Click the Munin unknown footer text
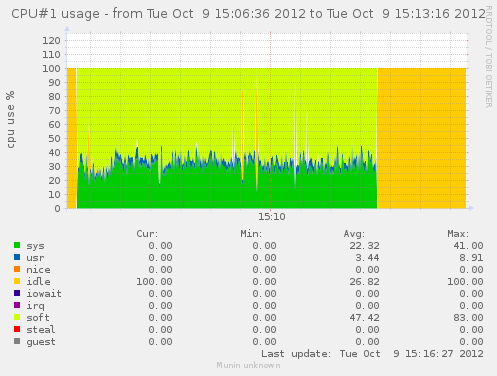Screen dimensions: 497x376 (x=248, y=365)
